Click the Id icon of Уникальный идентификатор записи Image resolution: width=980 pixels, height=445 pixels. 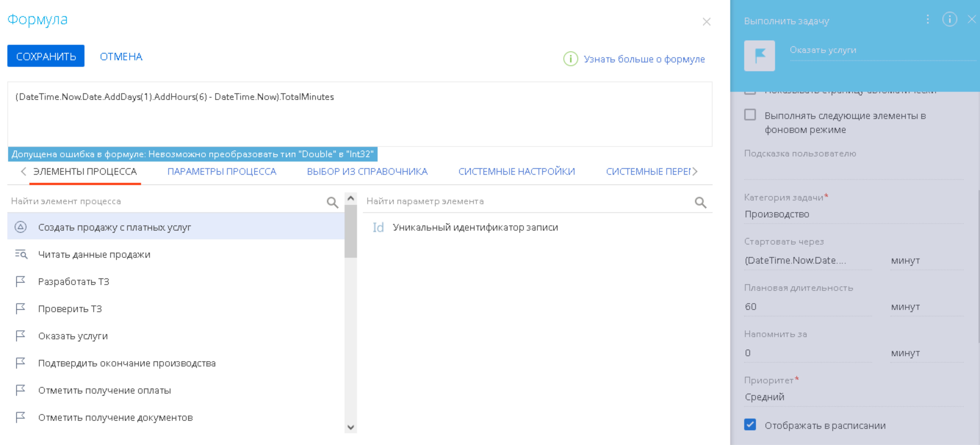pyautogui.click(x=378, y=228)
